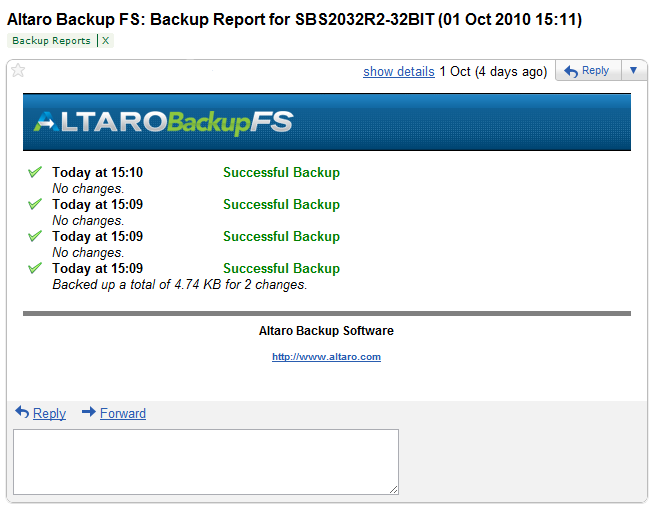The image size is (654, 509).
Task: Click the text box resize handle corner
Action: [393, 490]
